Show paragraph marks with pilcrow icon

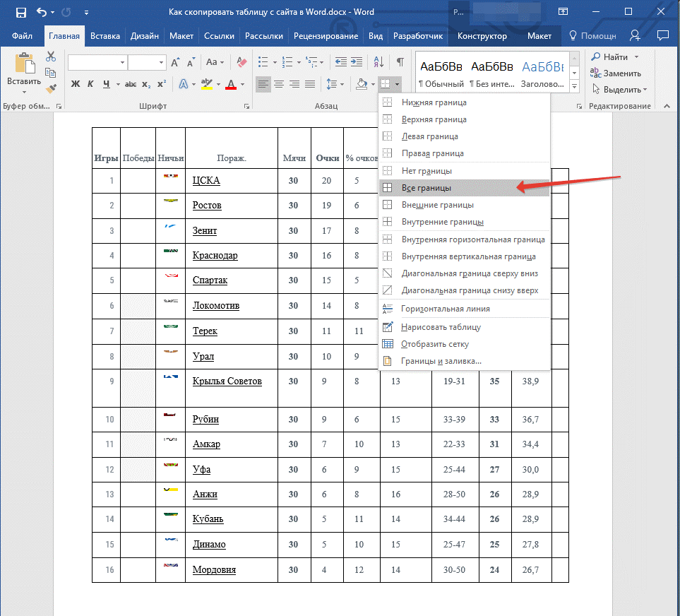400,63
